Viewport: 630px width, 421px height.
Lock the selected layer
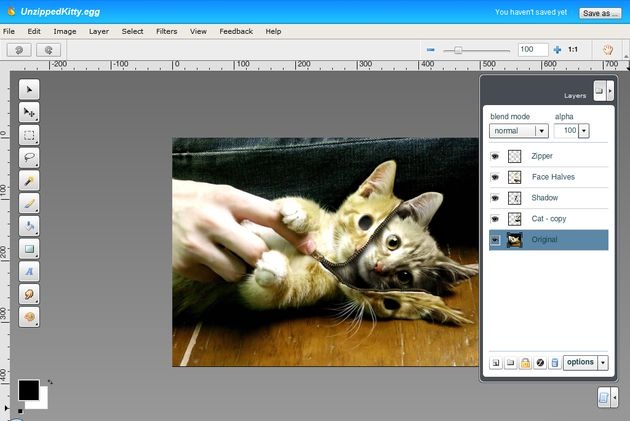coord(525,363)
